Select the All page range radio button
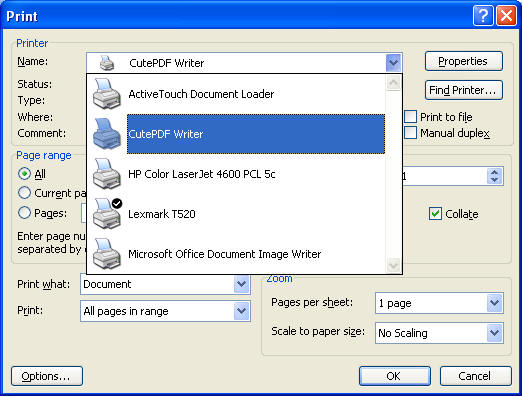 coord(24,174)
